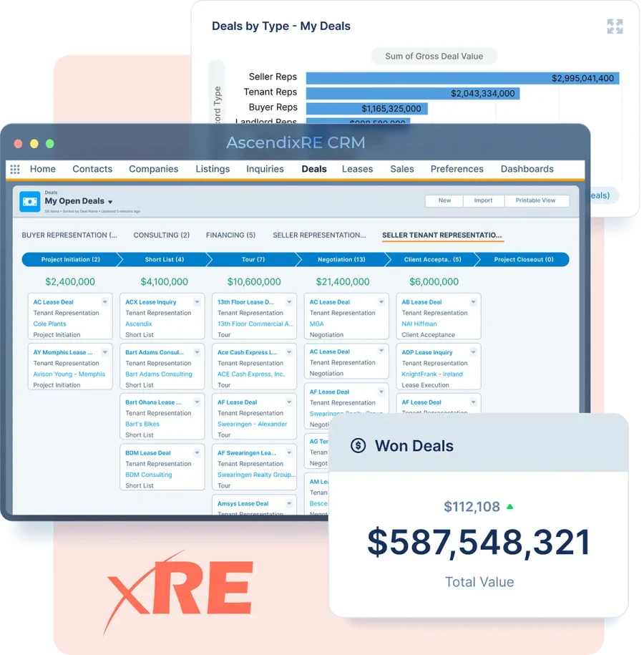Select the Consulting (2) tab
This screenshot has height=655, width=644.
(161, 236)
